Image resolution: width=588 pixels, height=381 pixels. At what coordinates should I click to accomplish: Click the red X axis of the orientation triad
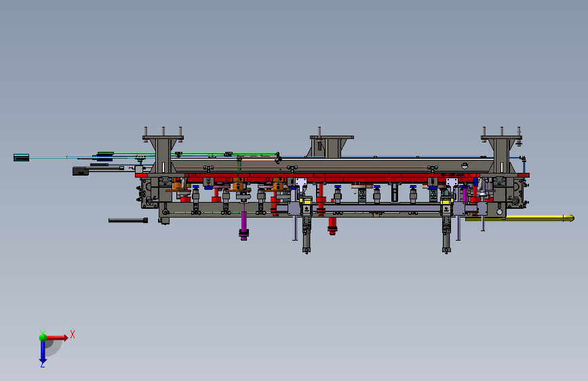(x=57, y=338)
